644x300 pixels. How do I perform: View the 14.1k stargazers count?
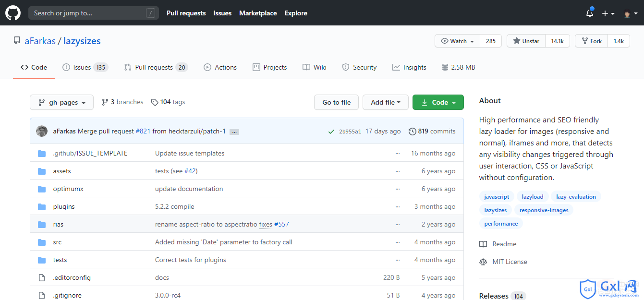(558, 41)
